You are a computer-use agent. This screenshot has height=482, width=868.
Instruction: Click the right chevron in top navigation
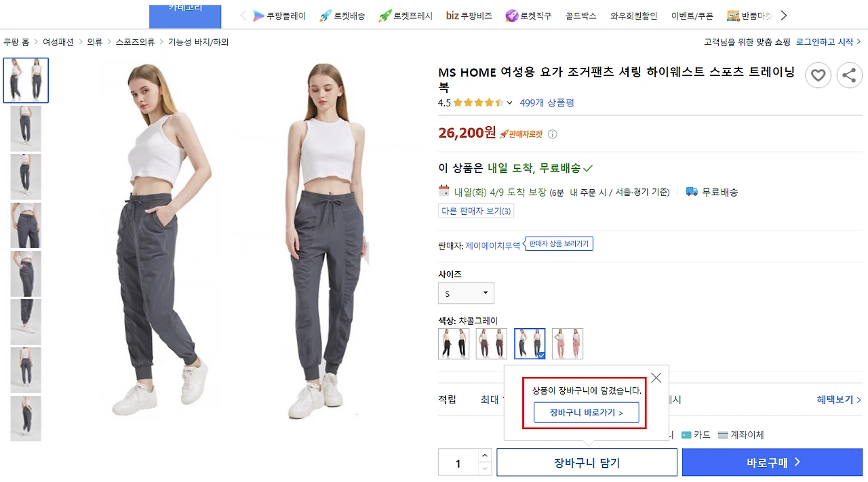click(x=784, y=15)
